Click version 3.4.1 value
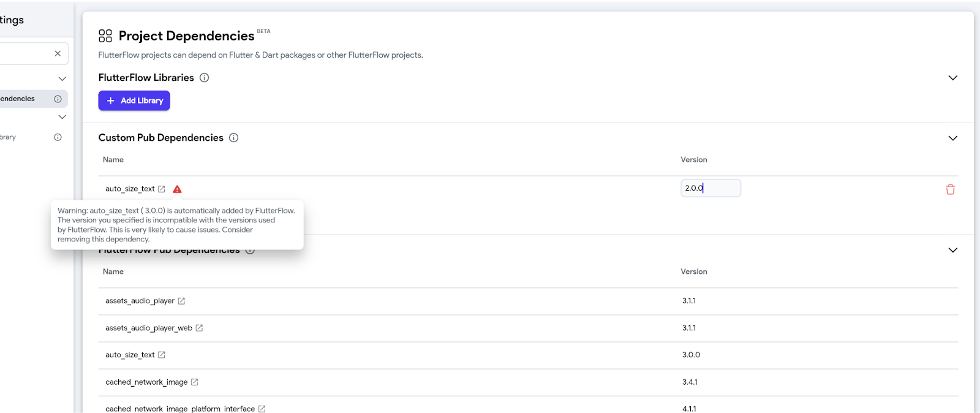This screenshot has height=413, width=980. (x=690, y=382)
